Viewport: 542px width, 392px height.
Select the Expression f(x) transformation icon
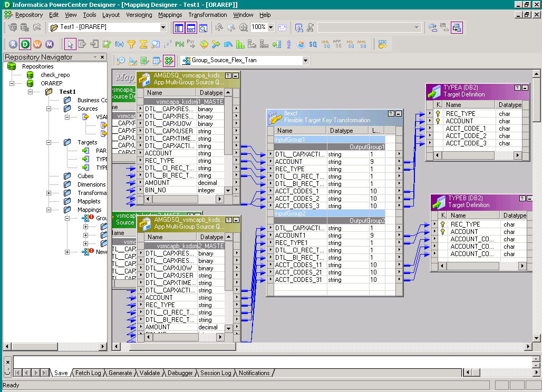[x=119, y=44]
